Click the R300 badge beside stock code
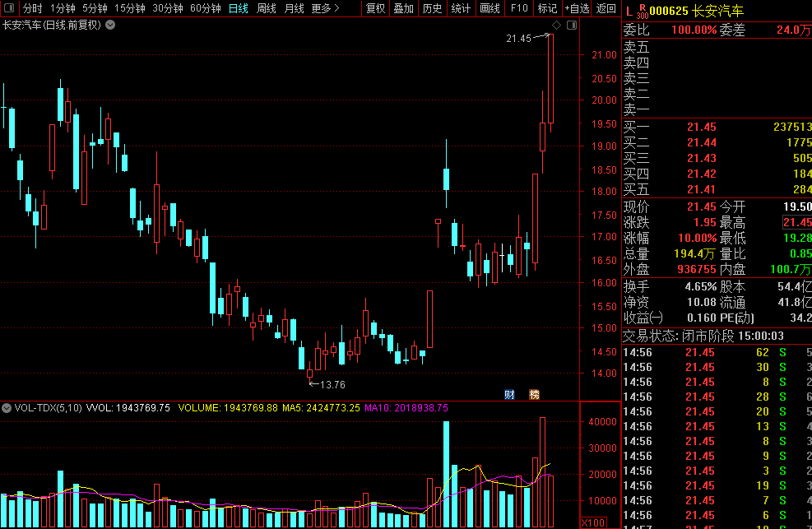 click(643, 11)
